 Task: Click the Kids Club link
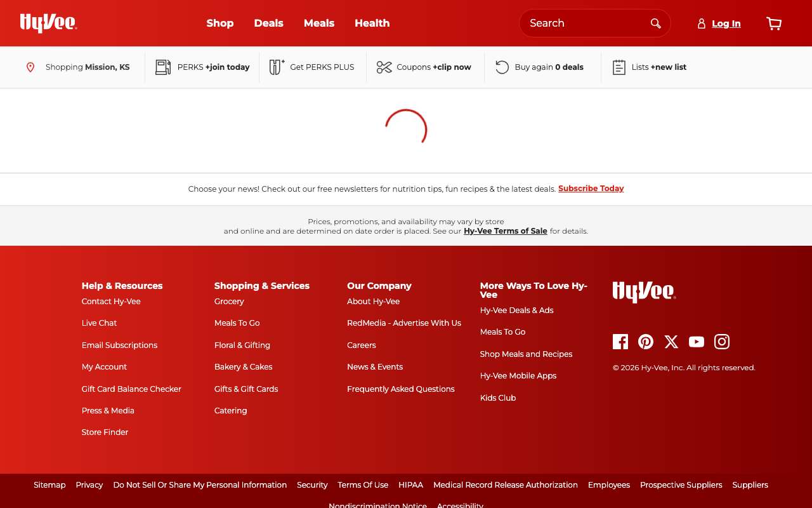point(498,398)
